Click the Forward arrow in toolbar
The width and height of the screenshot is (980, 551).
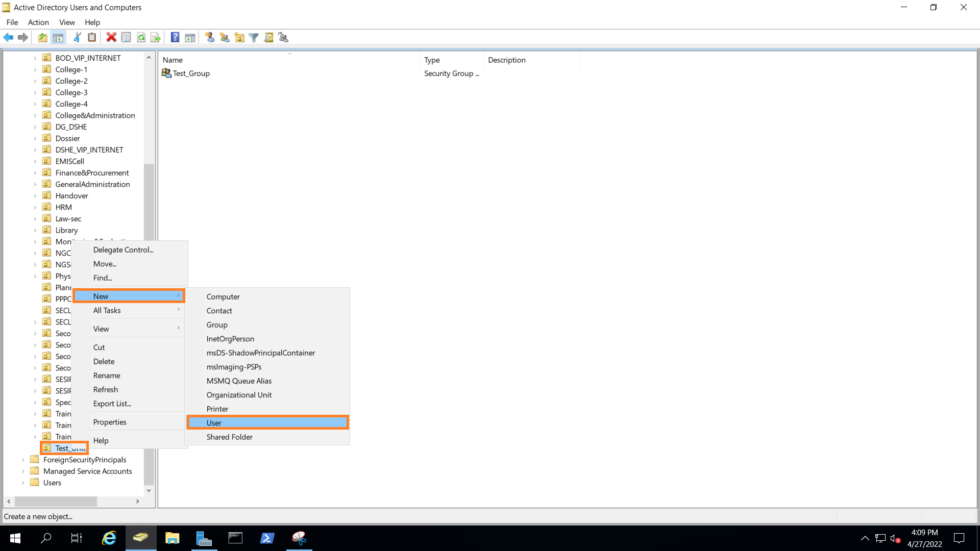[22, 37]
